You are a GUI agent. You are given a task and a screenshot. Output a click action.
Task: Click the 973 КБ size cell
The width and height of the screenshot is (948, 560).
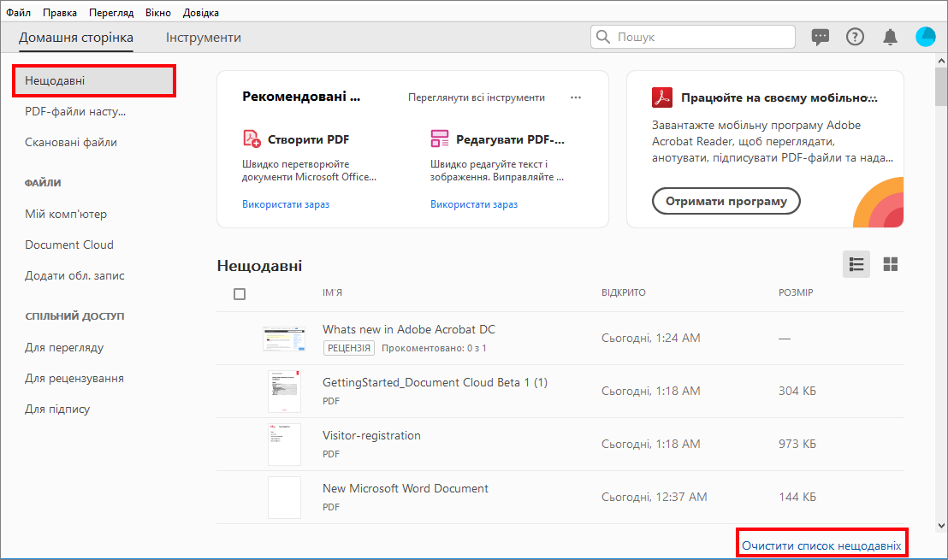click(797, 444)
